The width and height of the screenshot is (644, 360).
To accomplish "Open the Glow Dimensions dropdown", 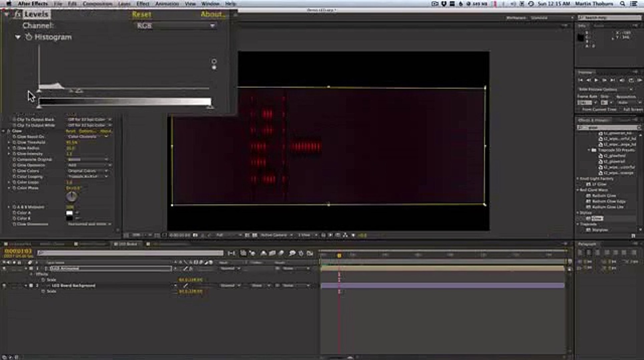I will [89, 224].
